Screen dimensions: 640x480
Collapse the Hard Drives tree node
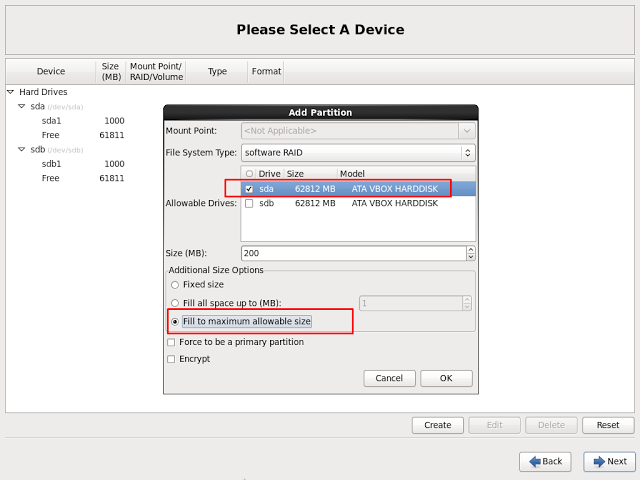pyautogui.click(x=12, y=92)
